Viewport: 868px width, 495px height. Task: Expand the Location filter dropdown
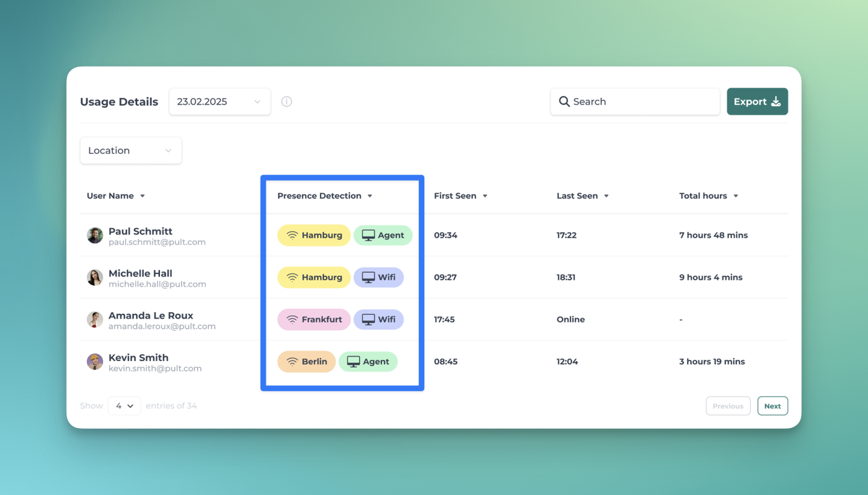131,151
